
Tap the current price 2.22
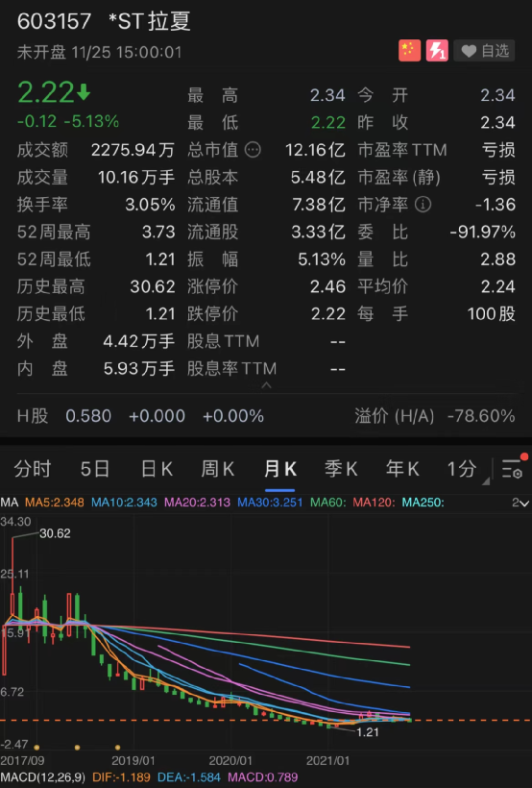pos(46,93)
